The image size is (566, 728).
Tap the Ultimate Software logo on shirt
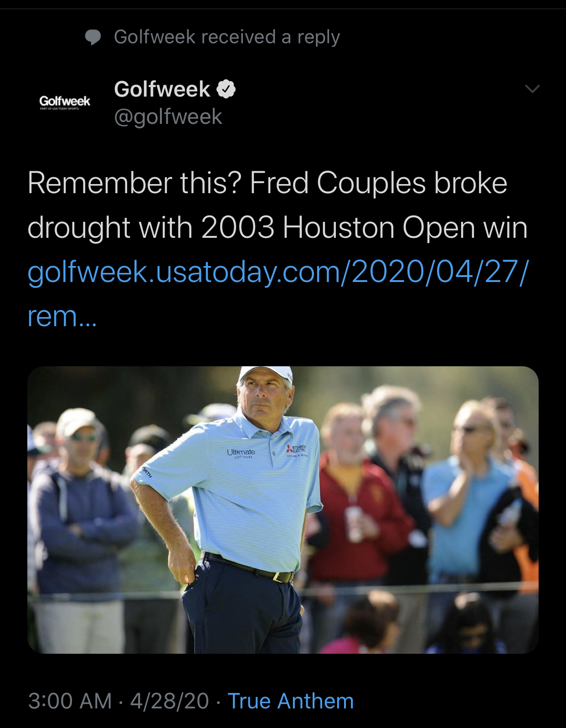click(241, 453)
